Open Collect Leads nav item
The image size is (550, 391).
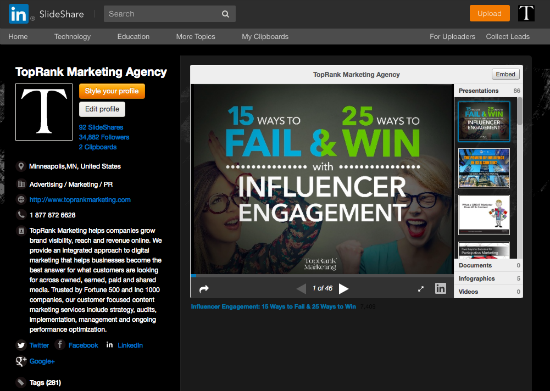508,36
